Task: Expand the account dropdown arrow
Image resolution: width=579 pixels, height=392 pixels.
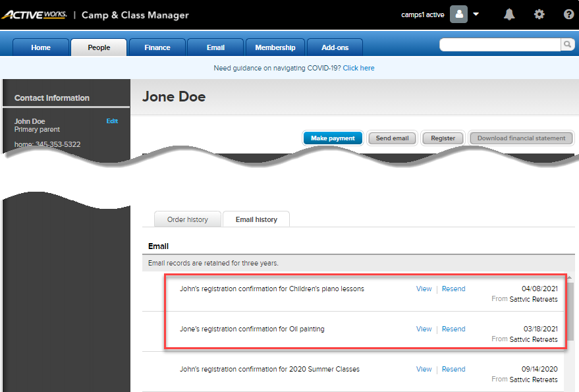Action: tap(476, 14)
